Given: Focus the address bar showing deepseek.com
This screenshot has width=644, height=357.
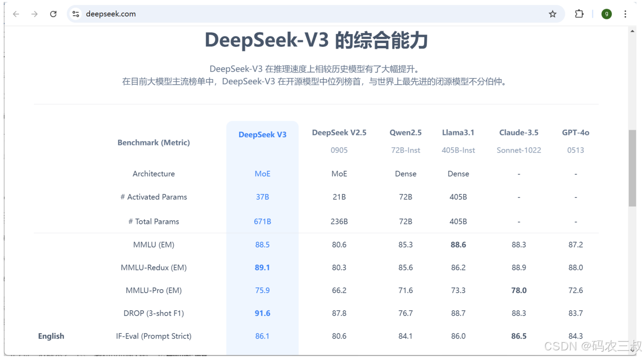Looking at the screenshot, I should pyautogui.click(x=316, y=14).
